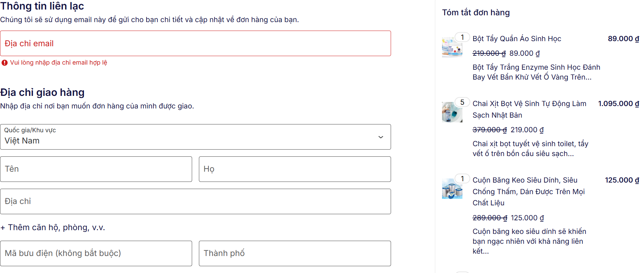Screen dimensions: 644x273
Task: Click the quantity badge showing 5
Action: coord(462,102)
